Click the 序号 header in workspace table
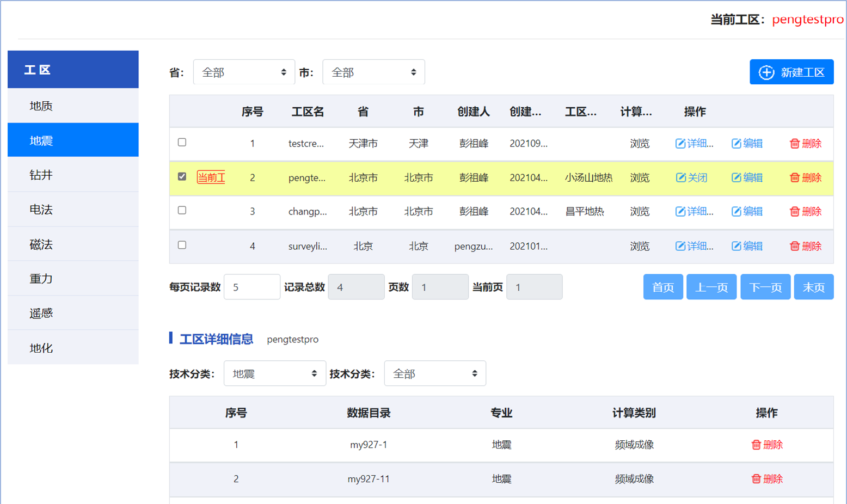The width and height of the screenshot is (847, 504). (x=252, y=112)
